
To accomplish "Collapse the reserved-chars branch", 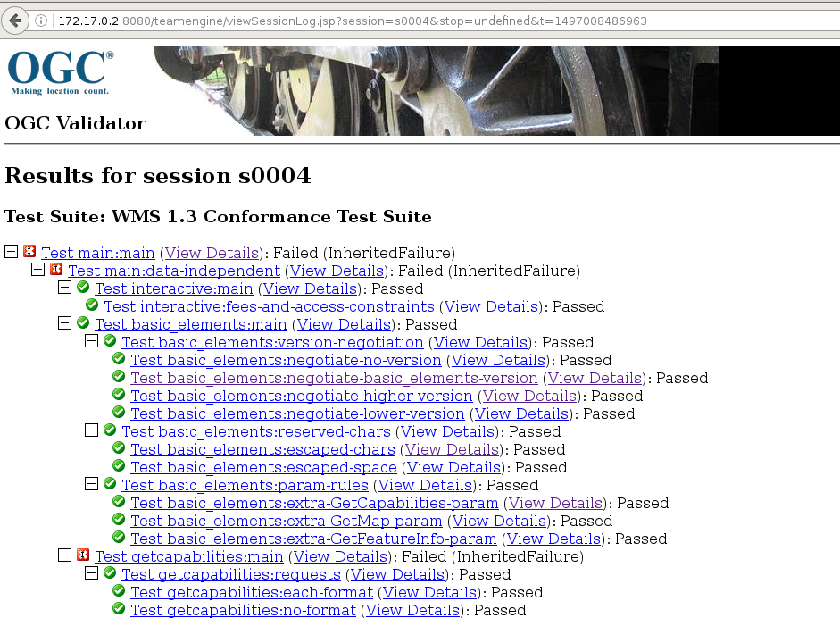I will coord(92,430).
